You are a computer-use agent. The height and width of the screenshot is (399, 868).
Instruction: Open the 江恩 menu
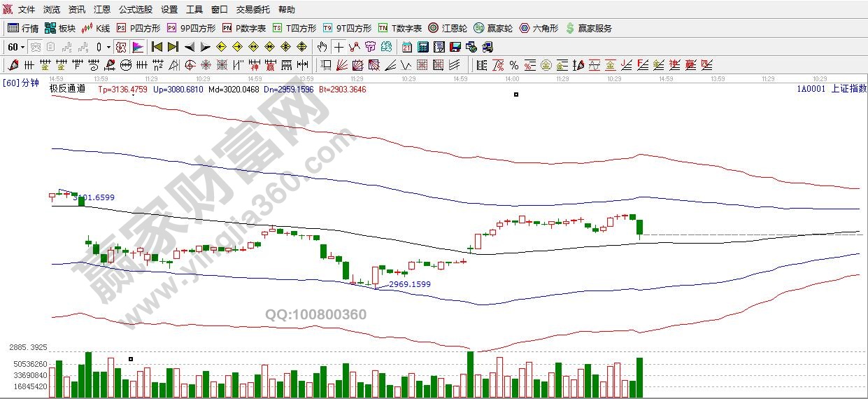[x=102, y=10]
